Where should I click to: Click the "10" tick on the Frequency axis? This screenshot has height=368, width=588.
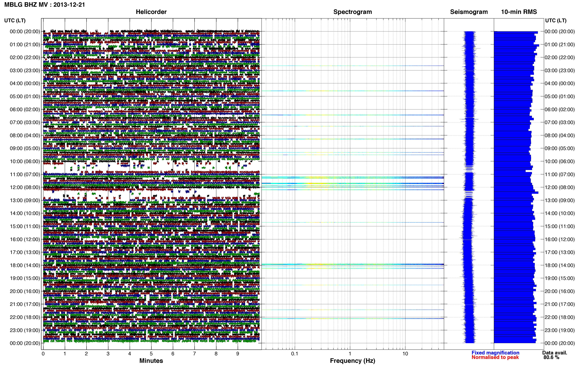[405, 354]
